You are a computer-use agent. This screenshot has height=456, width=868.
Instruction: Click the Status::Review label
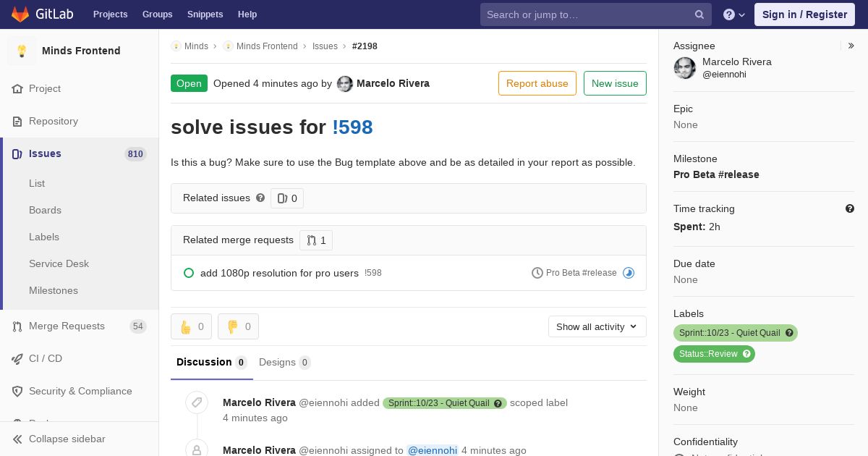[x=714, y=354]
